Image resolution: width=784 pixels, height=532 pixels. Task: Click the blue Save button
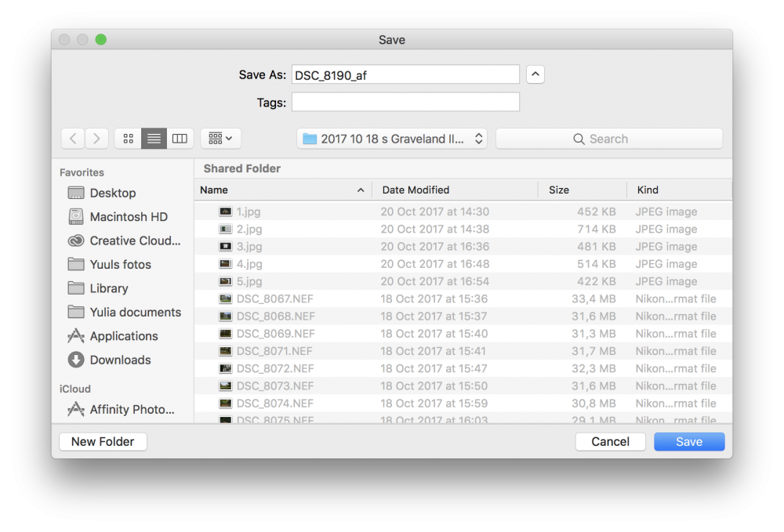coord(689,442)
